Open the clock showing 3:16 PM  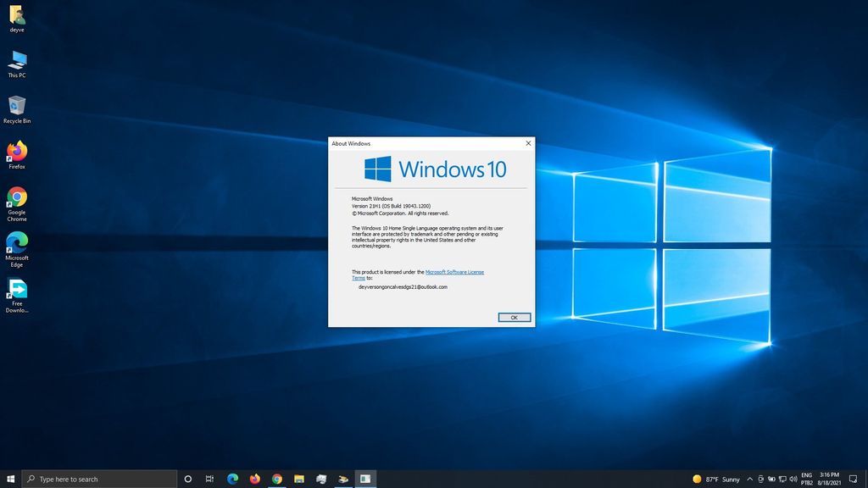829,480
